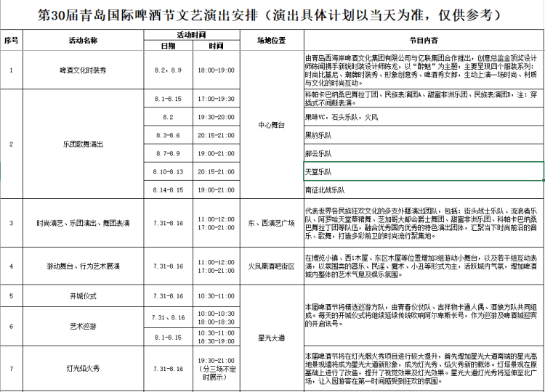This screenshot has width=545, height=392.
Task: Select the 游动舞台、行为艺术展演 cell
Action: tap(83, 266)
